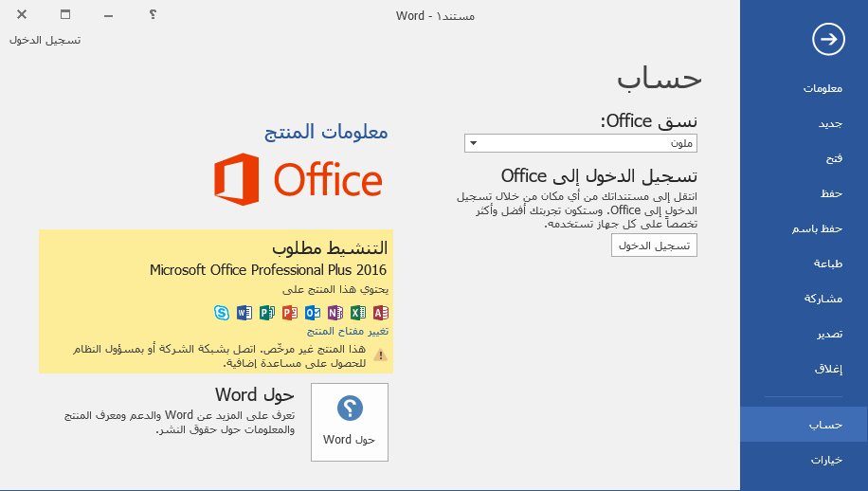This screenshot has width=868, height=491.
Task: Click the Access icon in product apps
Action: coord(381,313)
